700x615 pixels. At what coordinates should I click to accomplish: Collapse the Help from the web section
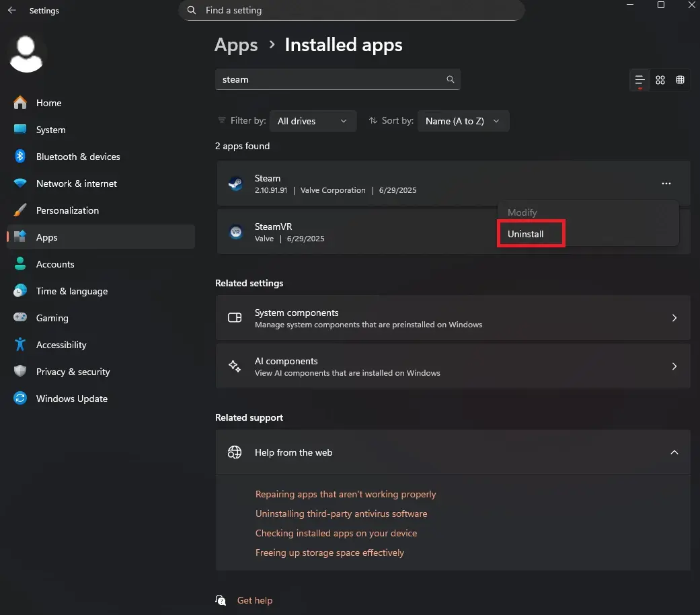tap(674, 452)
